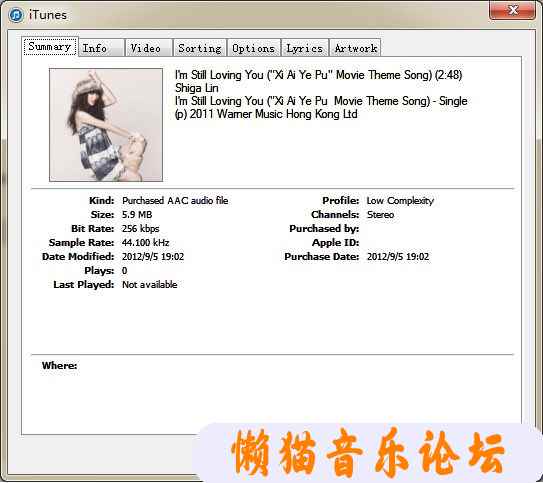The width and height of the screenshot is (543, 483).
Task: Click the album artwork thumbnail
Action: click(x=106, y=125)
